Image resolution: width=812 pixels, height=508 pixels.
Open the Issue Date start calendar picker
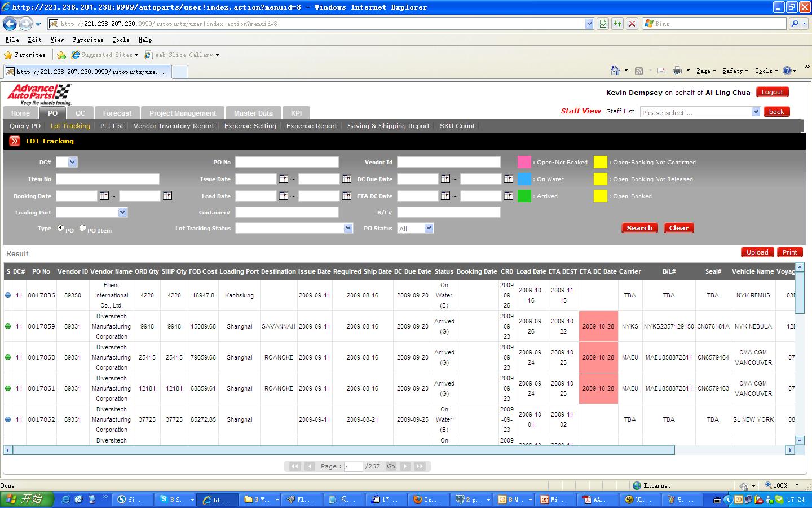(284, 179)
